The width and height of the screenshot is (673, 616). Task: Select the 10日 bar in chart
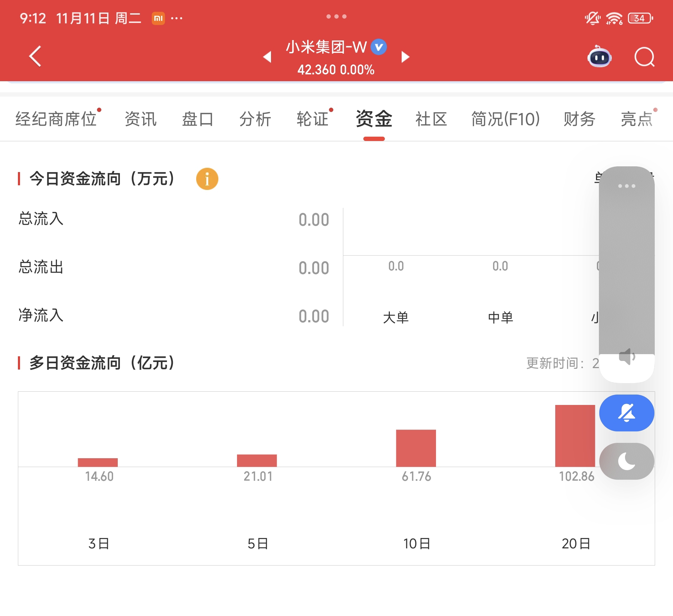[x=416, y=448]
